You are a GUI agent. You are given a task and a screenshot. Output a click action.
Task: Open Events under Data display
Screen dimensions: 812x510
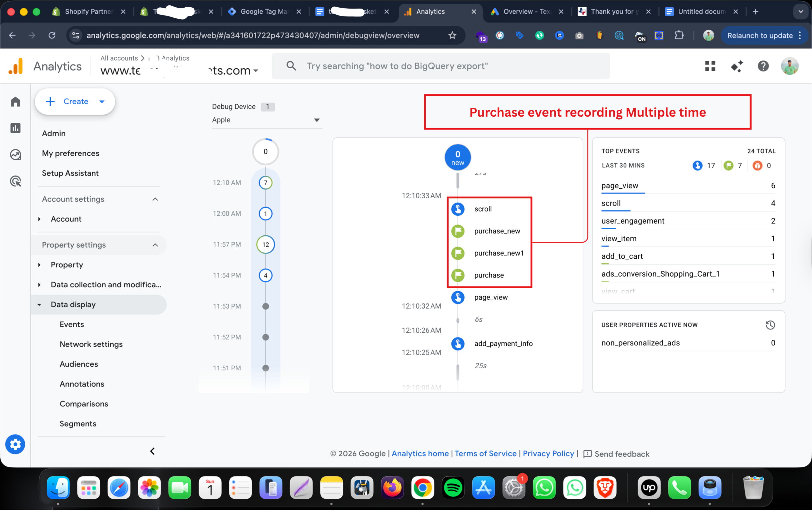click(x=72, y=324)
